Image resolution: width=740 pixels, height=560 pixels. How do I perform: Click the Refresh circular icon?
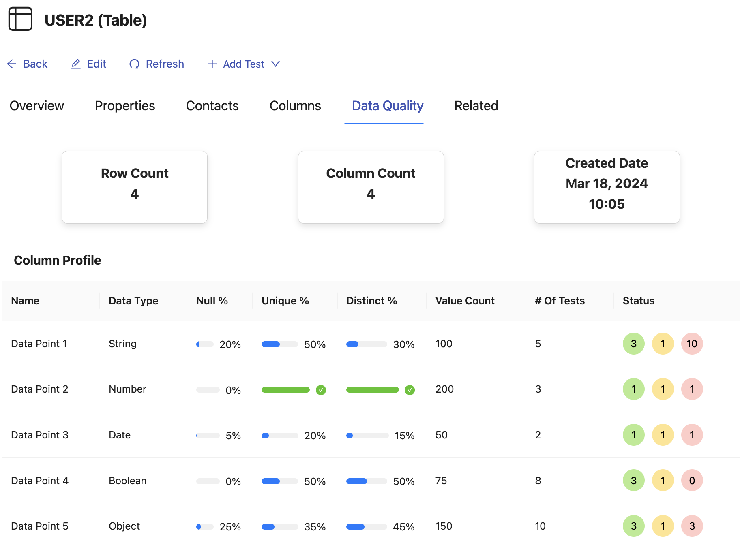[x=134, y=64]
